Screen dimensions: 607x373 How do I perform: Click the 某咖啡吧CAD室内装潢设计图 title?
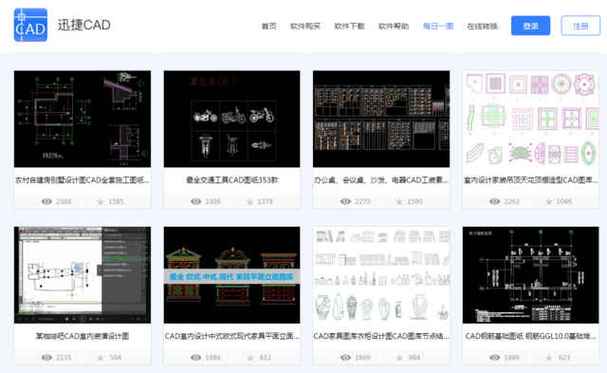(x=82, y=336)
